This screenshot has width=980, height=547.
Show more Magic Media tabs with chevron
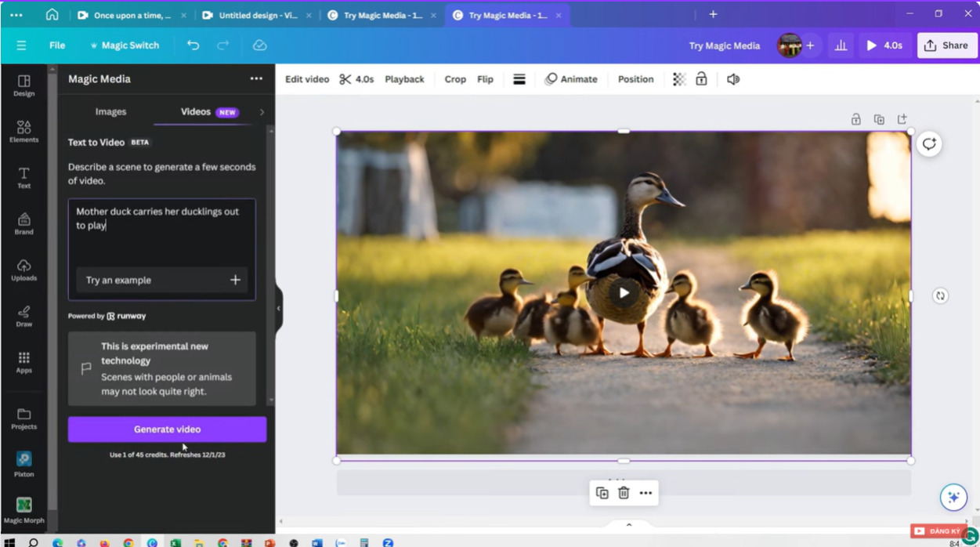click(x=262, y=112)
